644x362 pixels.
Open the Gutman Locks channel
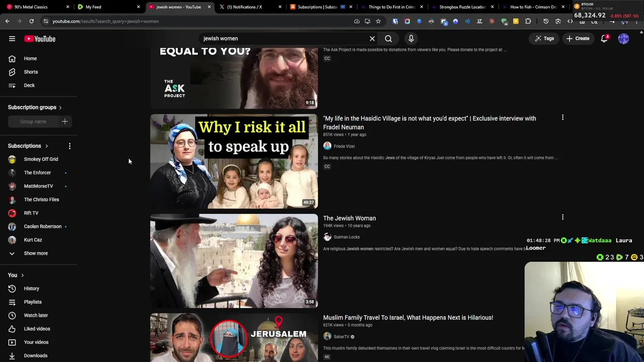[x=347, y=237]
